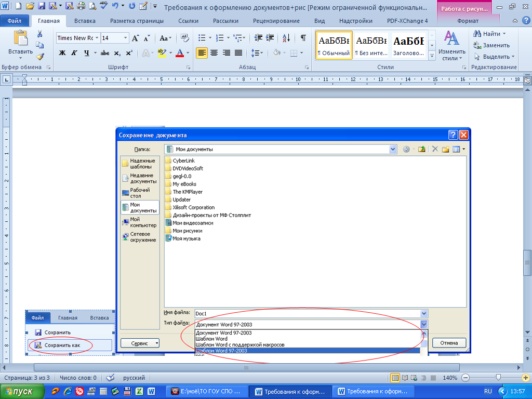Click the bulleted list icon
The height and width of the screenshot is (399, 532).
point(202,37)
